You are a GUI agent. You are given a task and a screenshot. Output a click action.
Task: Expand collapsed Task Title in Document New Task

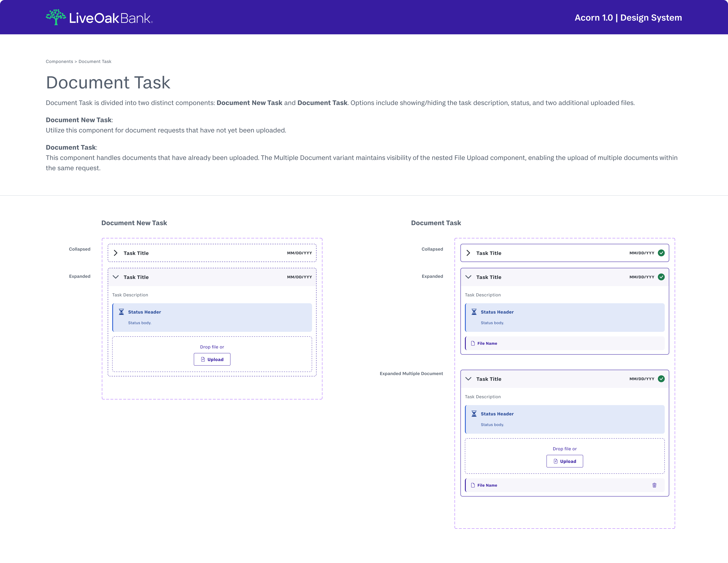(116, 253)
